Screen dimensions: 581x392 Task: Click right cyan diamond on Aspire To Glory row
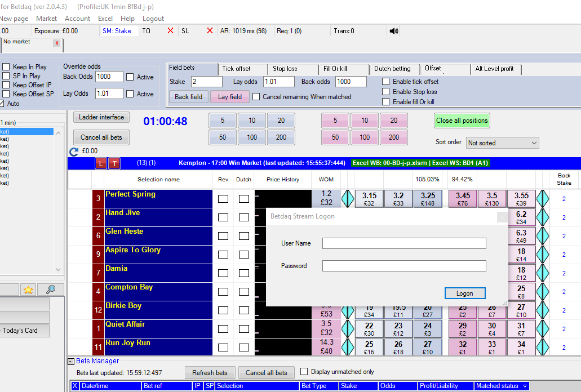click(543, 255)
